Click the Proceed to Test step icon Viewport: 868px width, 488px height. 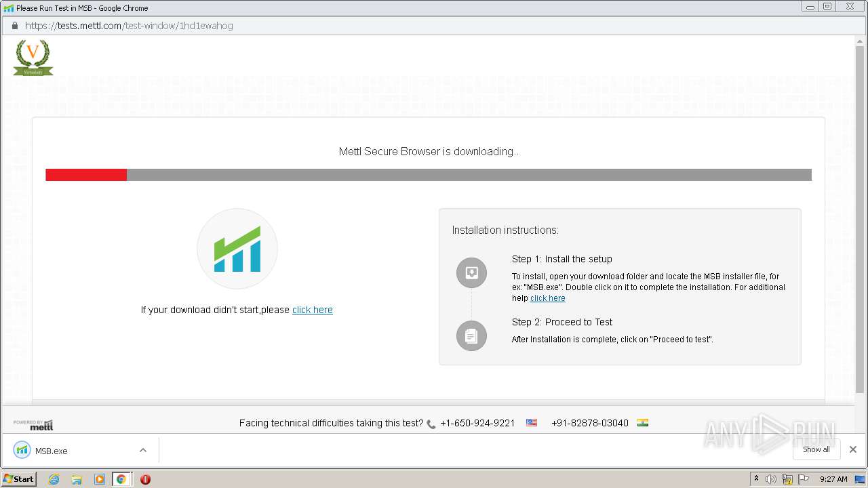[x=471, y=335]
